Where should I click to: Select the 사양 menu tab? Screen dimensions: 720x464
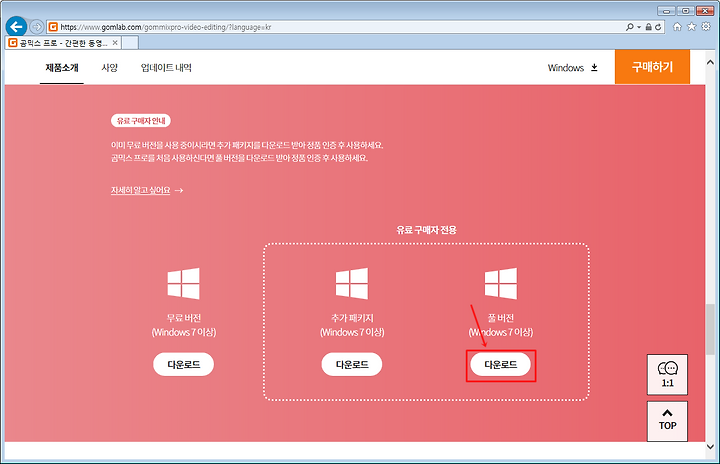click(x=109, y=68)
